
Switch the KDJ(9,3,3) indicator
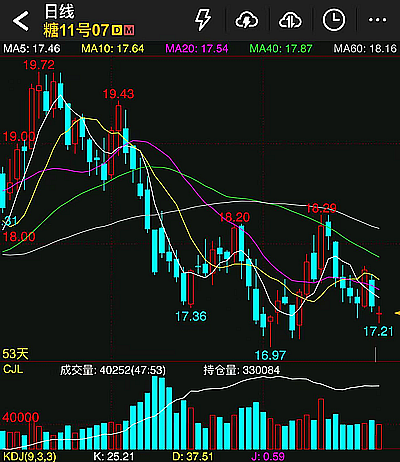30,456
